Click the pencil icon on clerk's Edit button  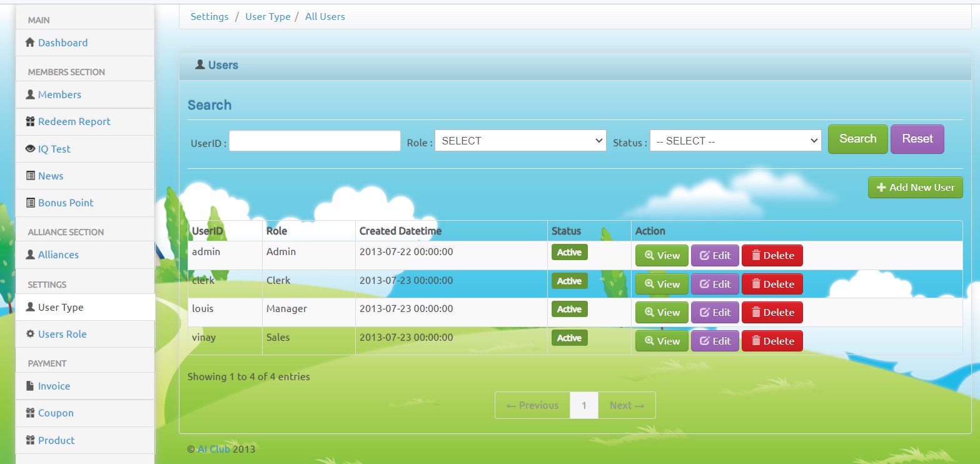click(704, 284)
